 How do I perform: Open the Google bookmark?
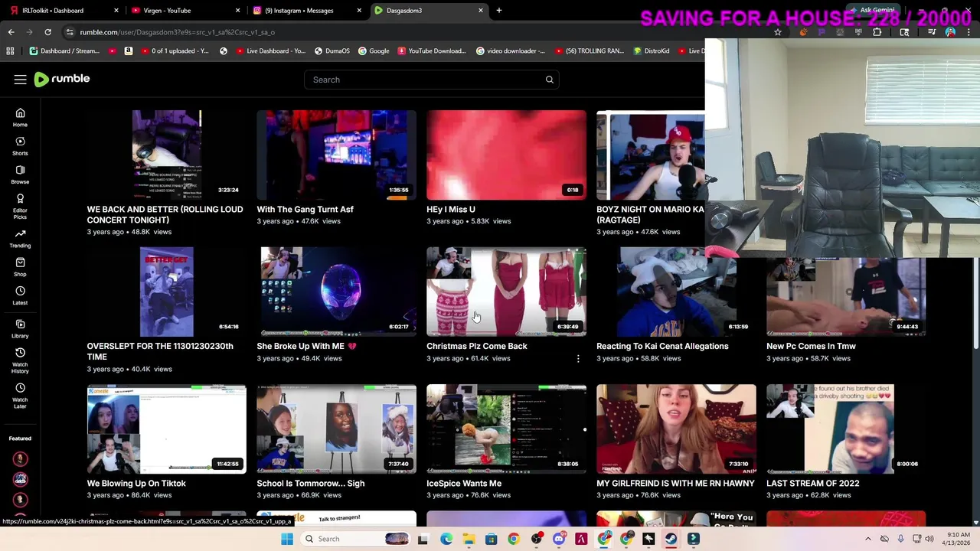pos(374,51)
